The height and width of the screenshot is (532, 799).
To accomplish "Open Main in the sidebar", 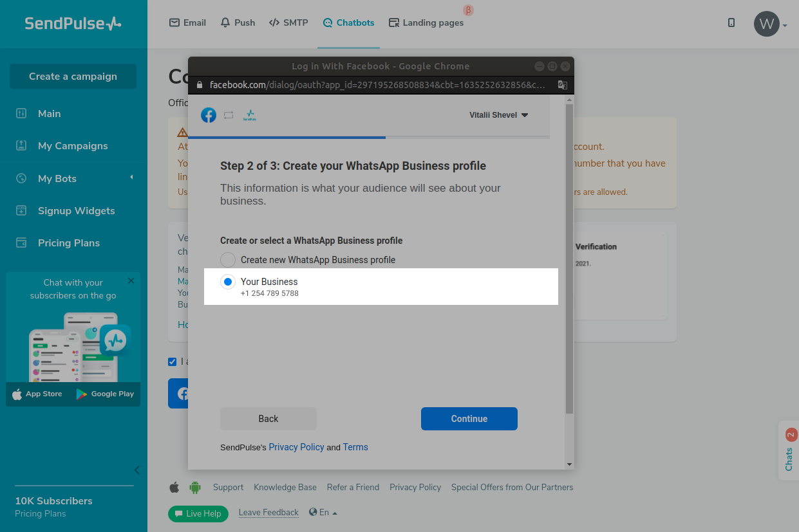I will pos(49,113).
